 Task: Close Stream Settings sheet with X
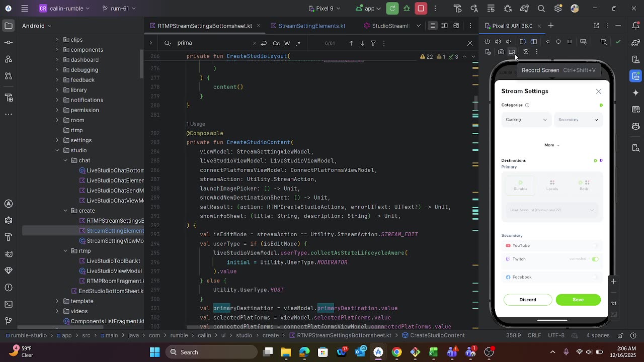pos(599,92)
